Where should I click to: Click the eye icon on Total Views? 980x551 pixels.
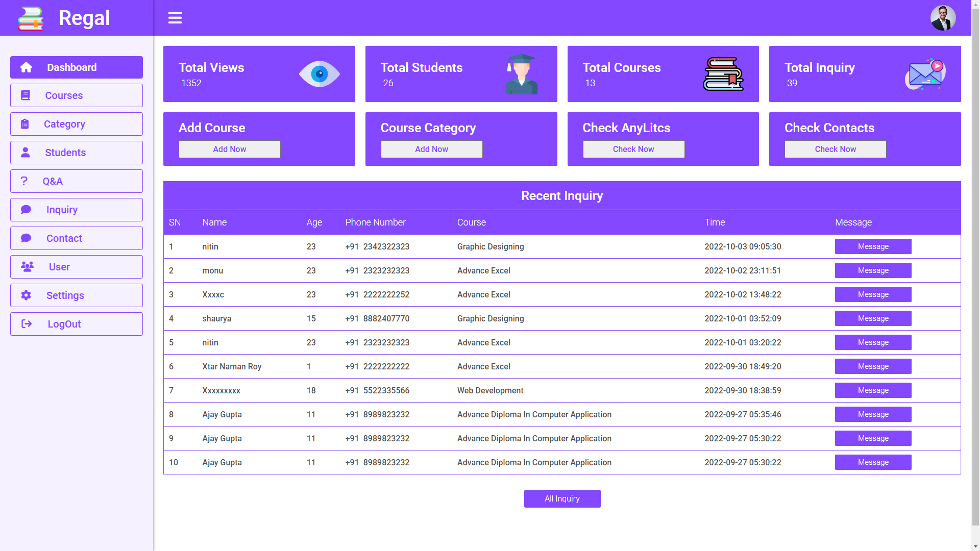[x=320, y=74]
